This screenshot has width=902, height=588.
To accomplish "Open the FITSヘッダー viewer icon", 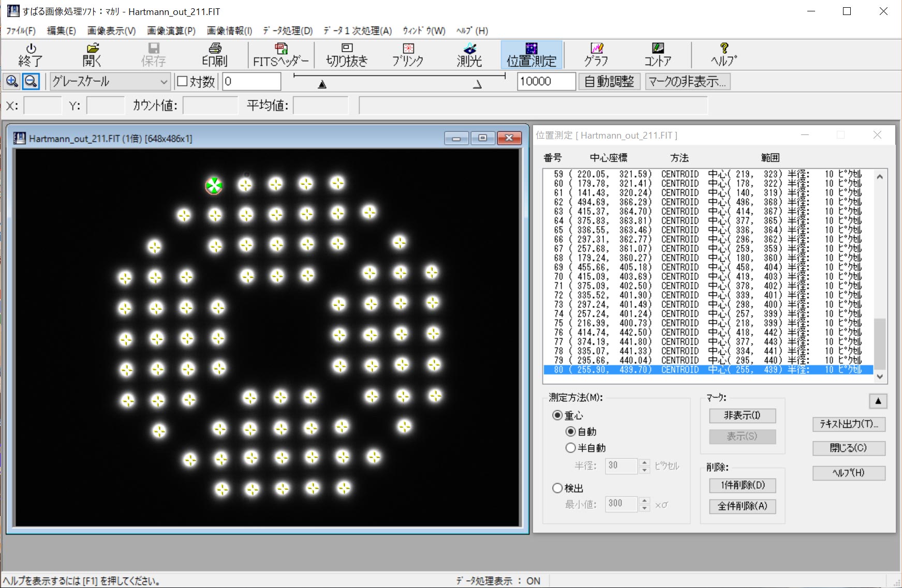I will click(x=280, y=55).
